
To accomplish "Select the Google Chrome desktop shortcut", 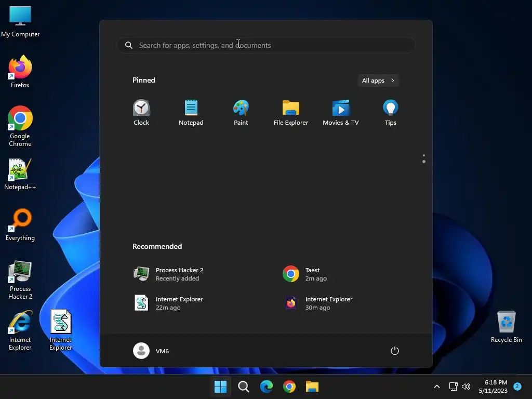I will [20, 126].
